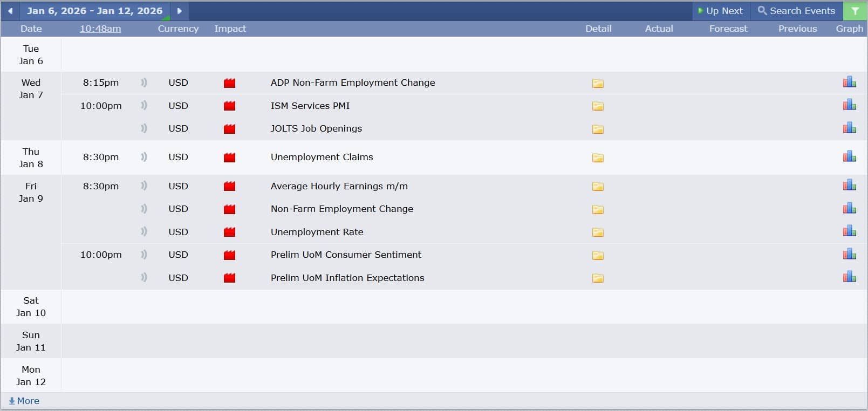Open detail folder for ADP Non-Farm Employment Change
Image resolution: width=868 pixels, height=411 pixels.
pyautogui.click(x=598, y=83)
